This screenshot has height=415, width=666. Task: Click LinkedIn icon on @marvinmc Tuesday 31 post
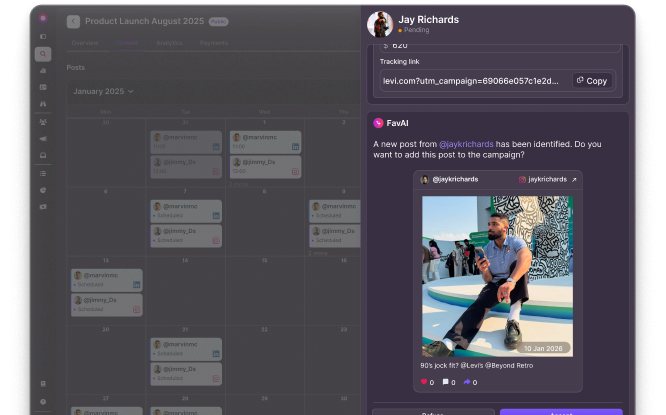click(216, 147)
